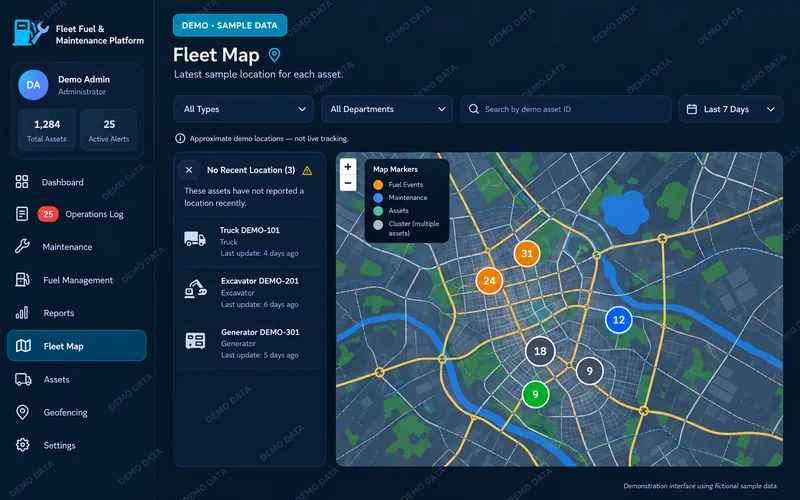Go to Geofencing
This screenshot has width=800, height=500.
[77, 412]
